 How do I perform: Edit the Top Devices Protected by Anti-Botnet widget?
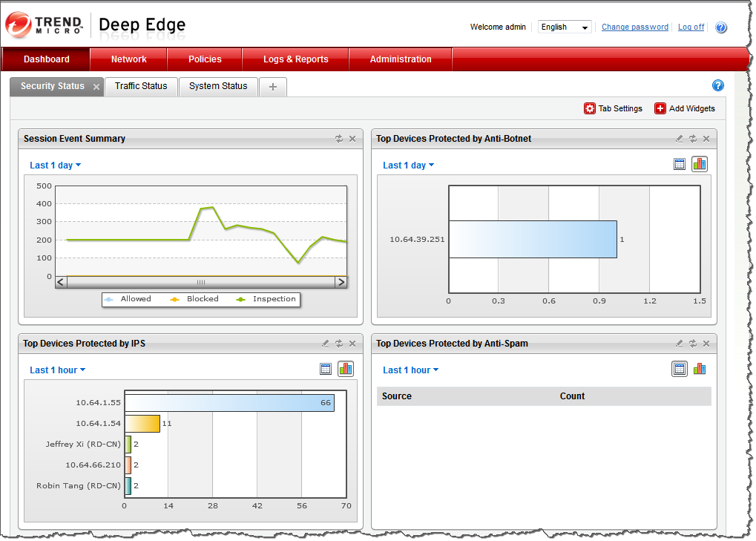[679, 139]
